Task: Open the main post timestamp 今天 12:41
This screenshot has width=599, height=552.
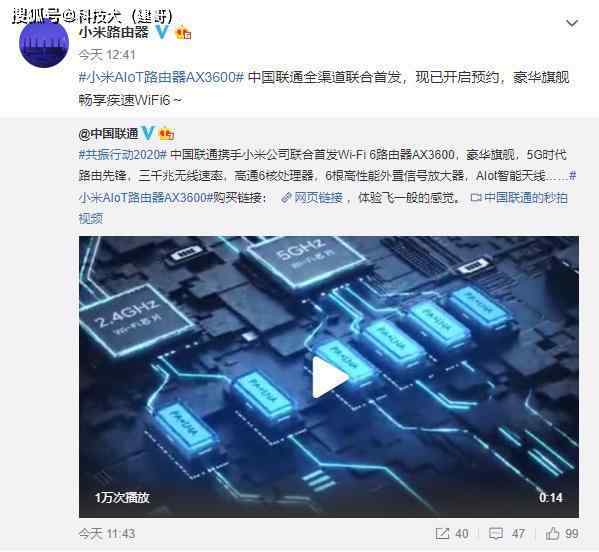Action: click(x=107, y=55)
